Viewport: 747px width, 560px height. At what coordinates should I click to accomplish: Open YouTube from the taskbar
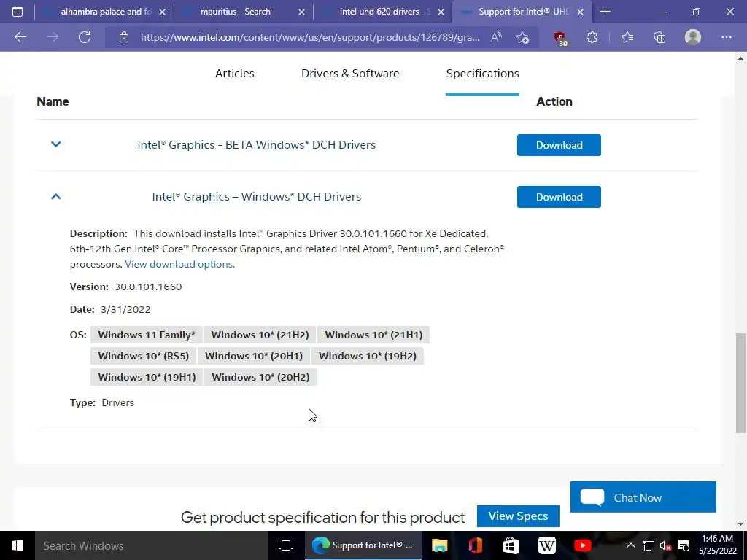[x=583, y=545]
